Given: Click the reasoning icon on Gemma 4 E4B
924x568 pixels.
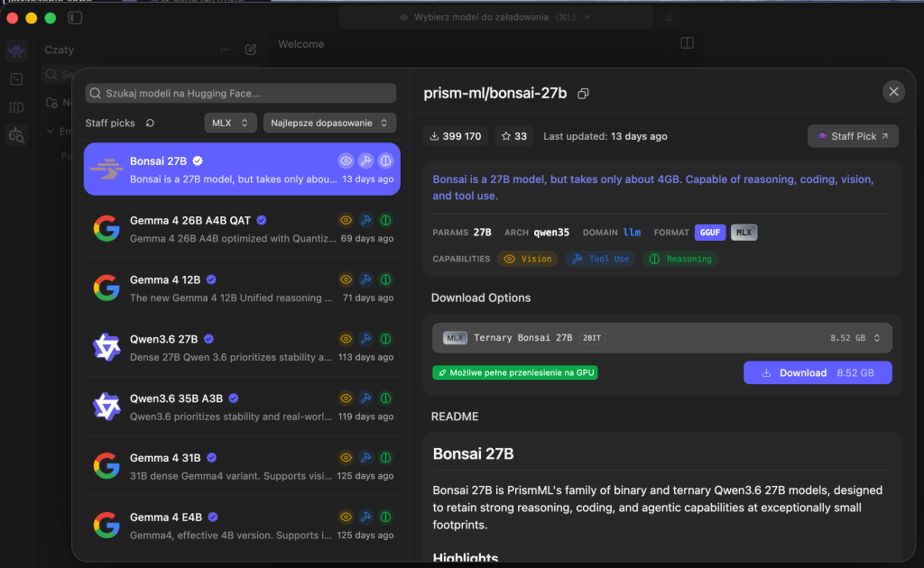Looking at the screenshot, I should 385,517.
